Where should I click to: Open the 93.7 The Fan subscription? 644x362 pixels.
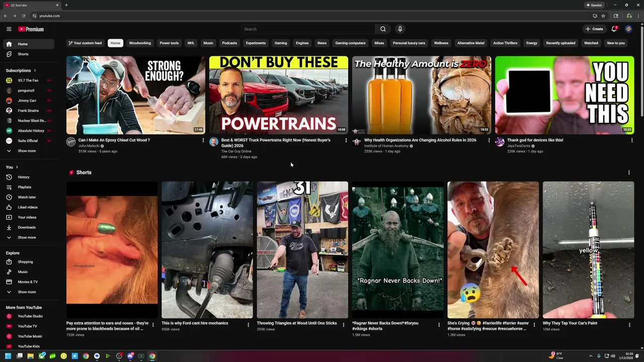click(28, 80)
